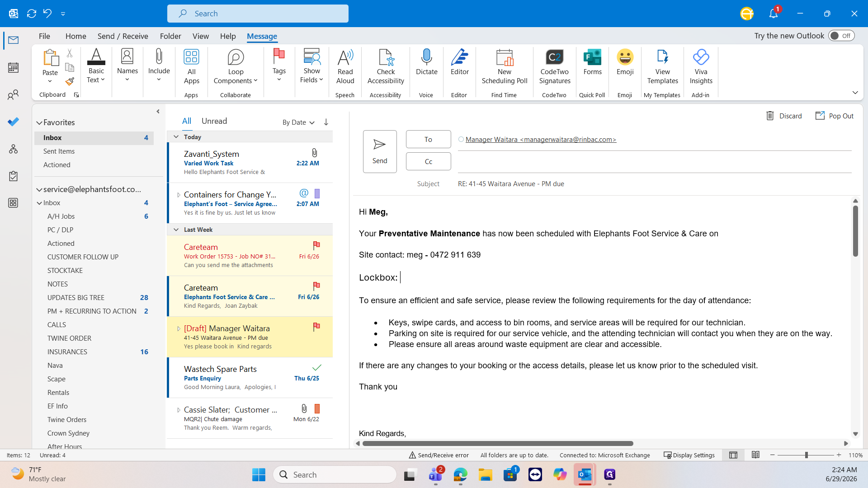Click the Outlook search box
The height and width of the screenshot is (488, 868).
[258, 14]
